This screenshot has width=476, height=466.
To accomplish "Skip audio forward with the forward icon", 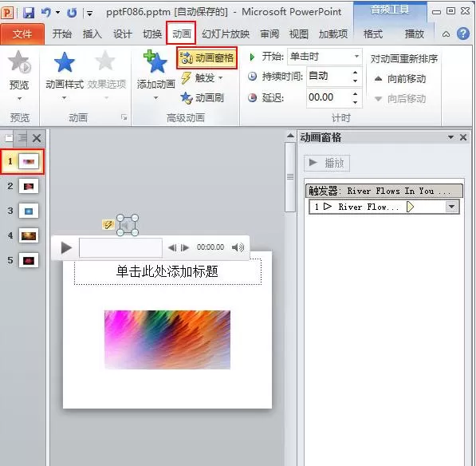I will (184, 248).
